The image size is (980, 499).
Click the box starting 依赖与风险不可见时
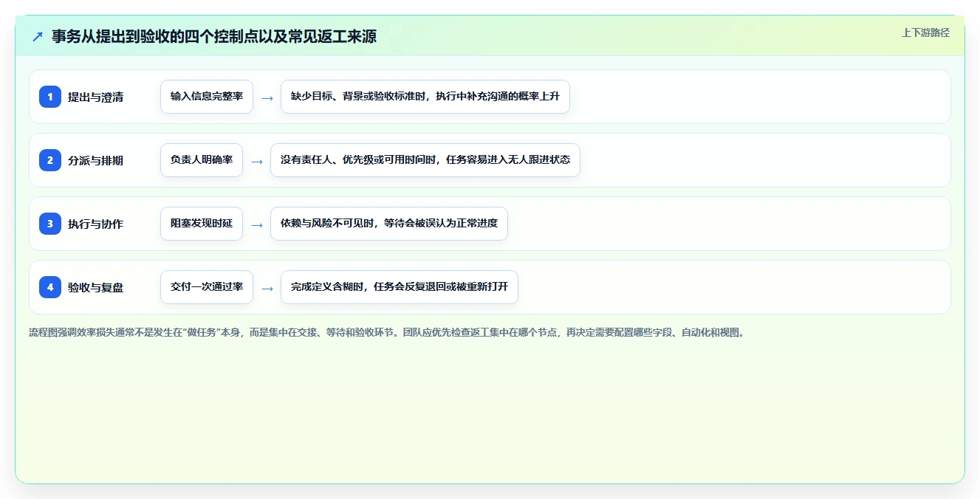point(389,224)
